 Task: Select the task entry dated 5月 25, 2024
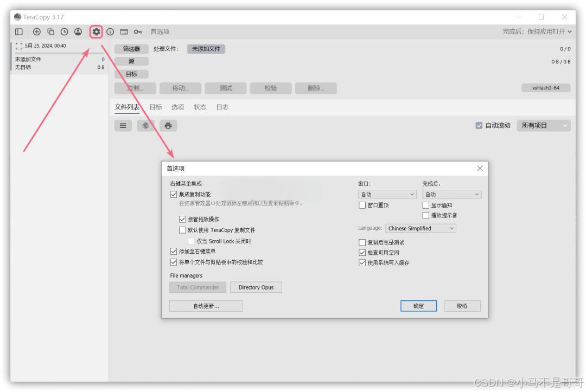pyautogui.click(x=60, y=56)
